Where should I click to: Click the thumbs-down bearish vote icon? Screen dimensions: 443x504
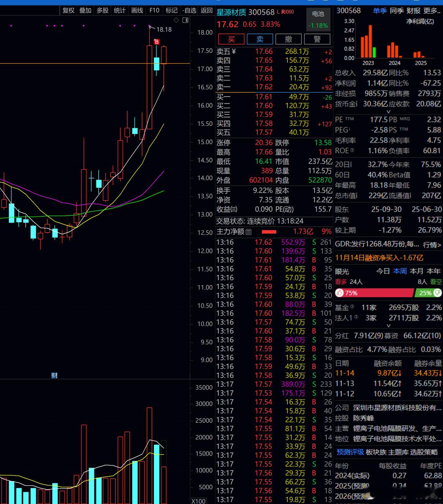click(x=437, y=293)
